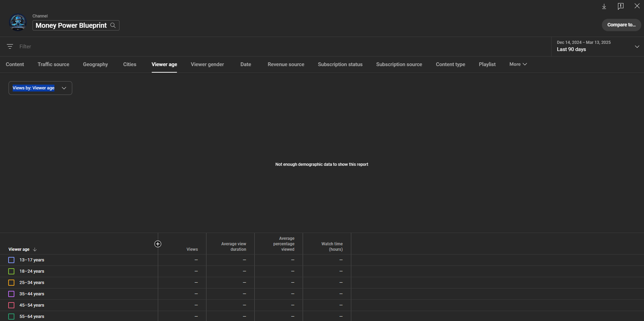644x321 pixels.
Task: Tick the 55–64 years checkbox
Action: tap(11, 317)
